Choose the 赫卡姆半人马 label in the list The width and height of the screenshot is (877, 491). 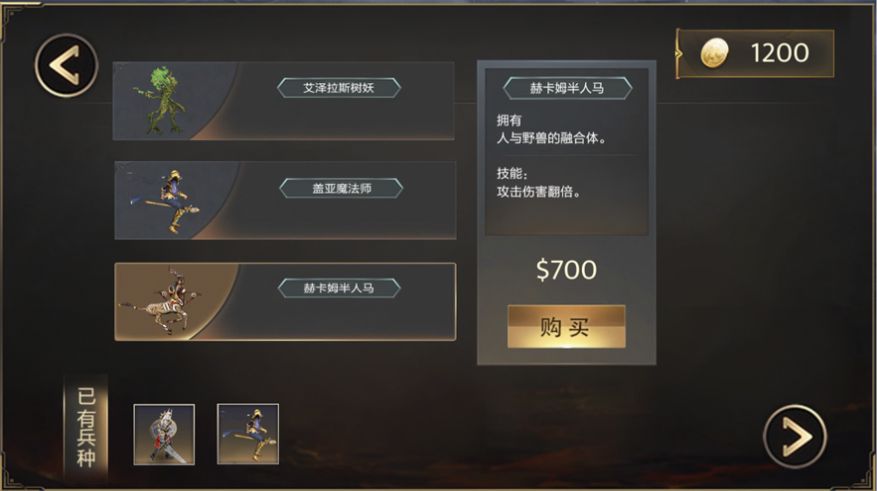pos(339,288)
